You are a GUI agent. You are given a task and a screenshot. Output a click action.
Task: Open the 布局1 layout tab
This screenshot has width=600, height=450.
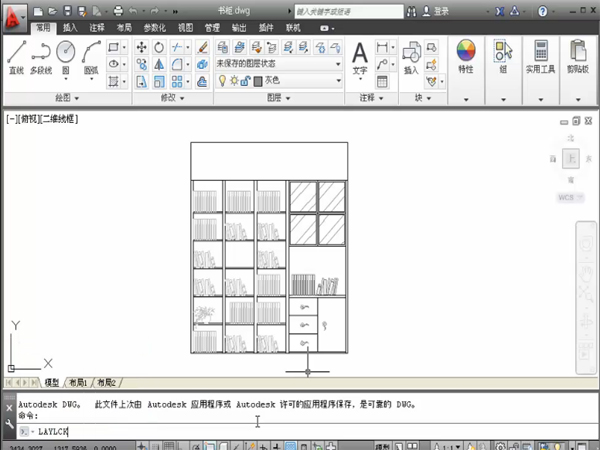click(78, 382)
